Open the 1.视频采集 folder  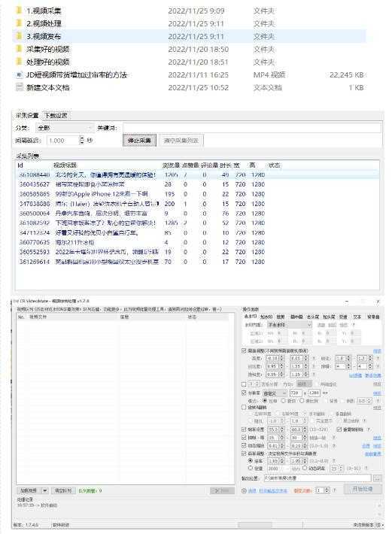pyautogui.click(x=44, y=11)
